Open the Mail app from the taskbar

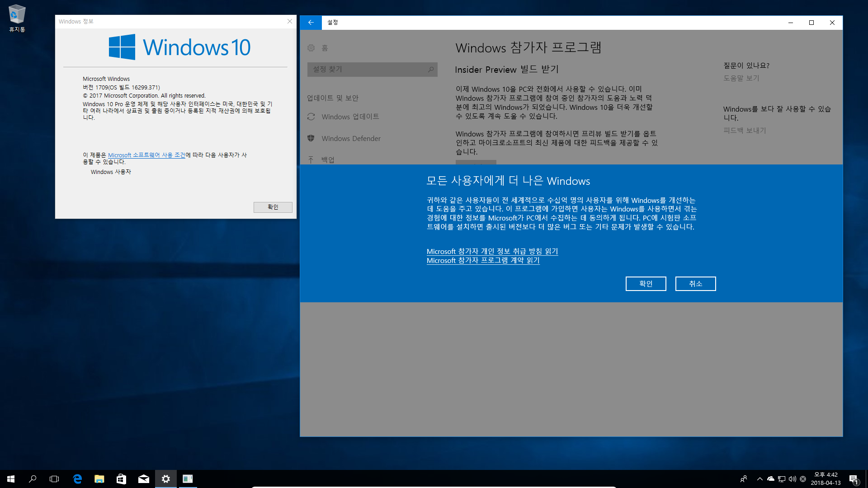tap(143, 479)
